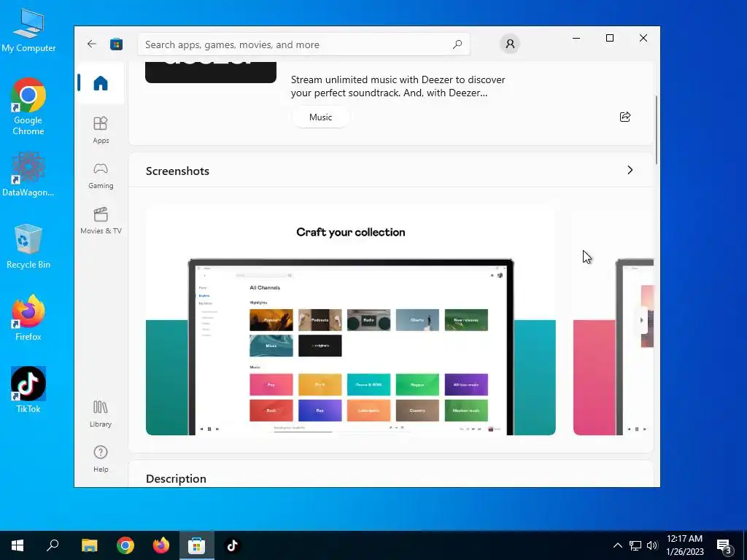
Task: Open volume speaker tray icon
Action: click(x=652, y=545)
